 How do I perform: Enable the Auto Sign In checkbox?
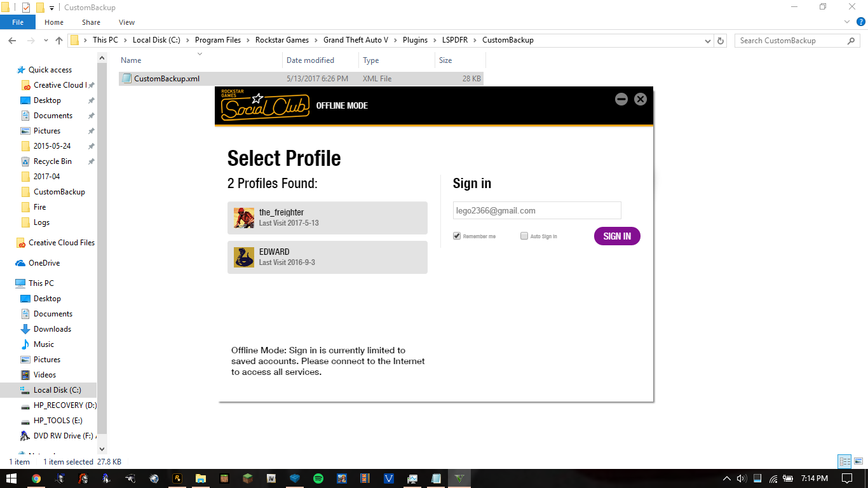[x=524, y=236]
